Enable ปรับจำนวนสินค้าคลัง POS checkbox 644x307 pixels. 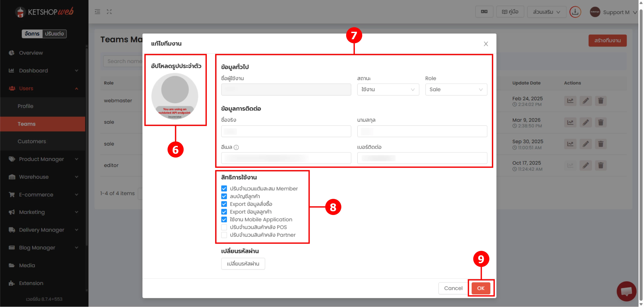(224, 227)
